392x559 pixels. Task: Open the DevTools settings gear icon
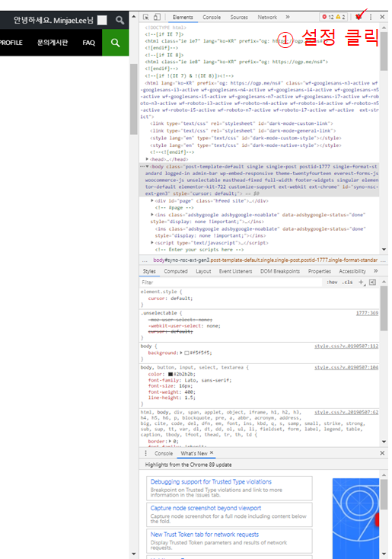[359, 17]
